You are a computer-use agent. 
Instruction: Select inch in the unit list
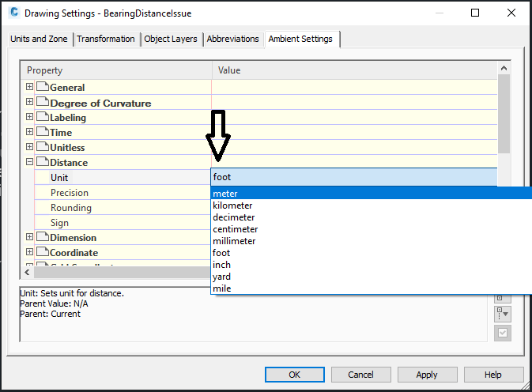221,265
